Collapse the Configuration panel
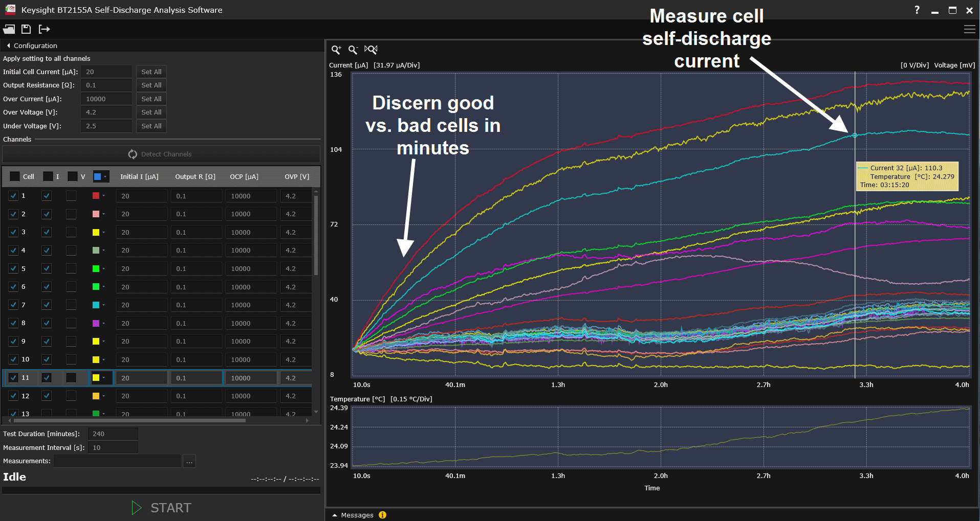This screenshot has height=521, width=980. point(8,46)
